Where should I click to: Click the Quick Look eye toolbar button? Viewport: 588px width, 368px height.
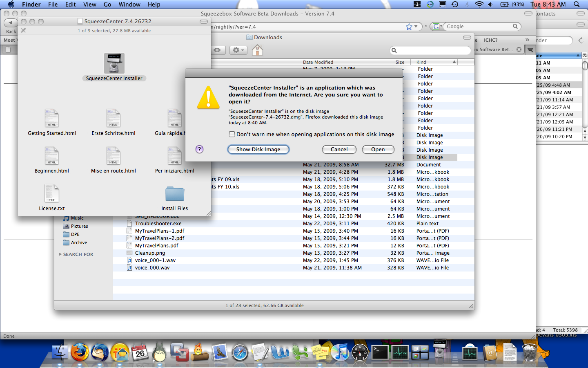point(217,50)
